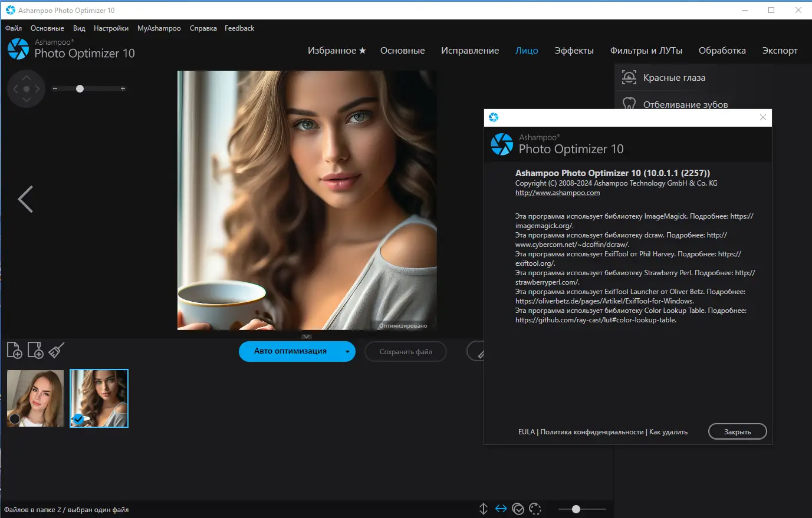Select all images via the checked circles icon

pos(518,508)
